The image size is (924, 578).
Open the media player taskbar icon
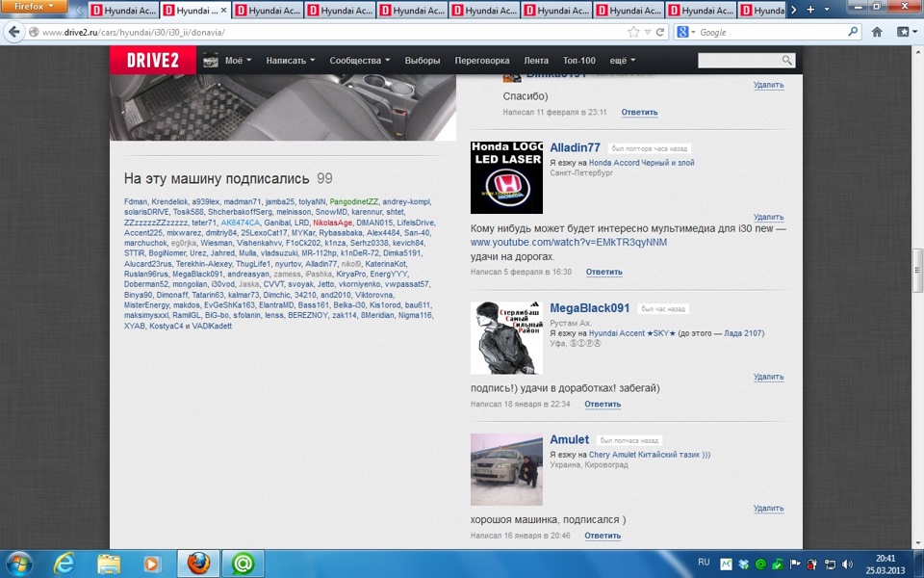tap(151, 564)
